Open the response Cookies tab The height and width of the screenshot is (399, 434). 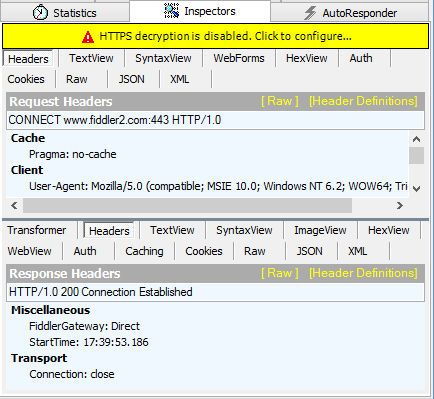(204, 251)
